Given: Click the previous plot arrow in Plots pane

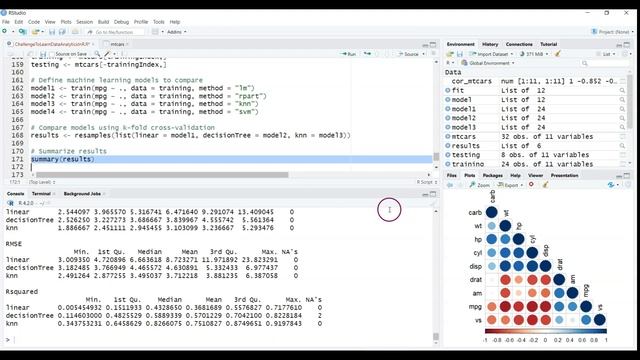Looking at the screenshot, I should point(450,185).
